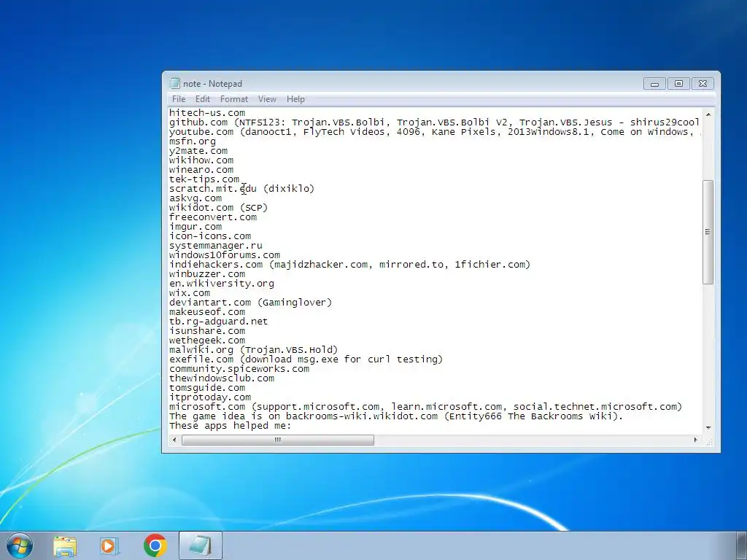
Task: Click the horizontal scrollbar left arrow
Action: point(174,440)
